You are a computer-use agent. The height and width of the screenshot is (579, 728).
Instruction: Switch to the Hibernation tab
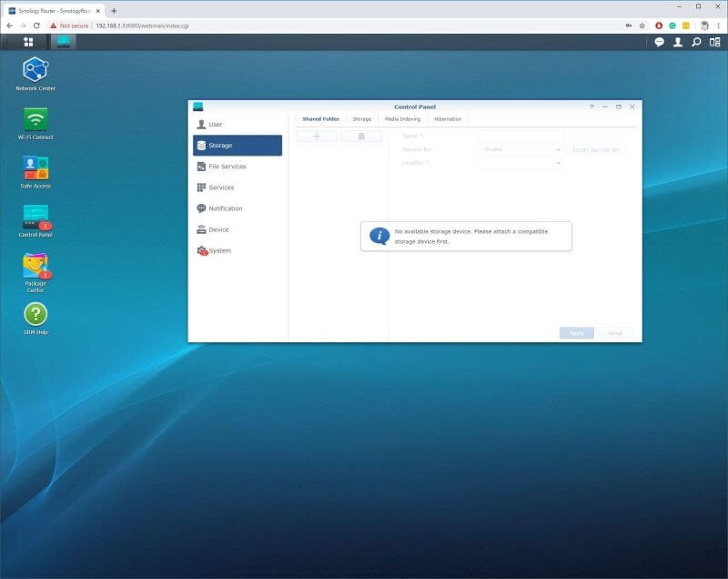click(x=445, y=118)
